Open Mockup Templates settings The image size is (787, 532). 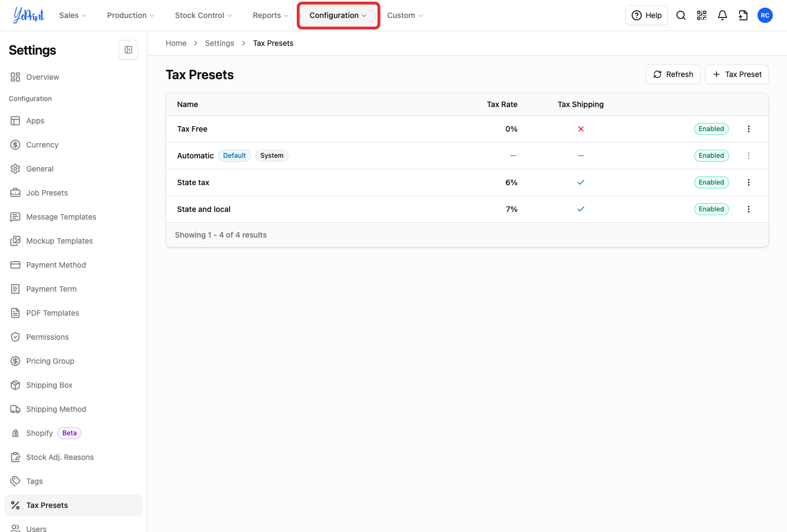click(x=73, y=241)
